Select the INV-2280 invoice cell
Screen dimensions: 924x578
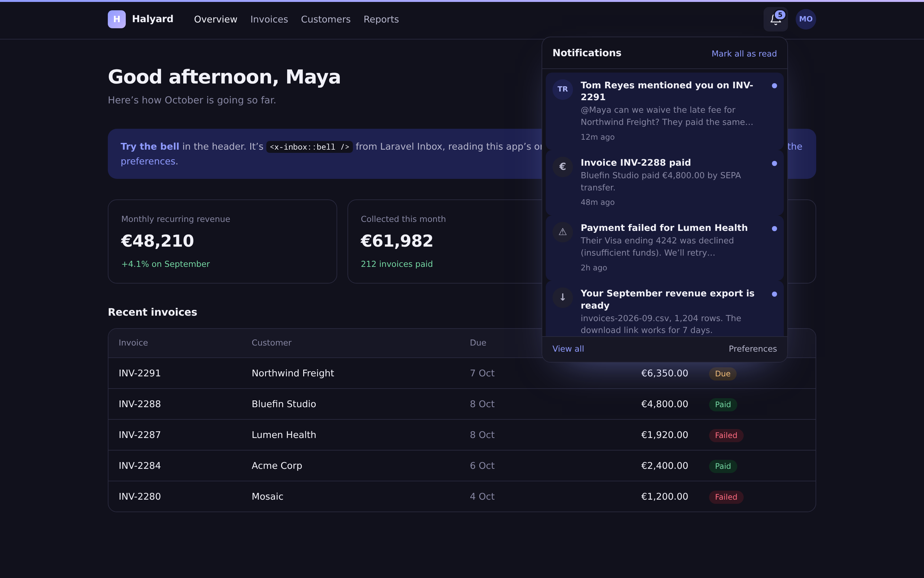140,496
